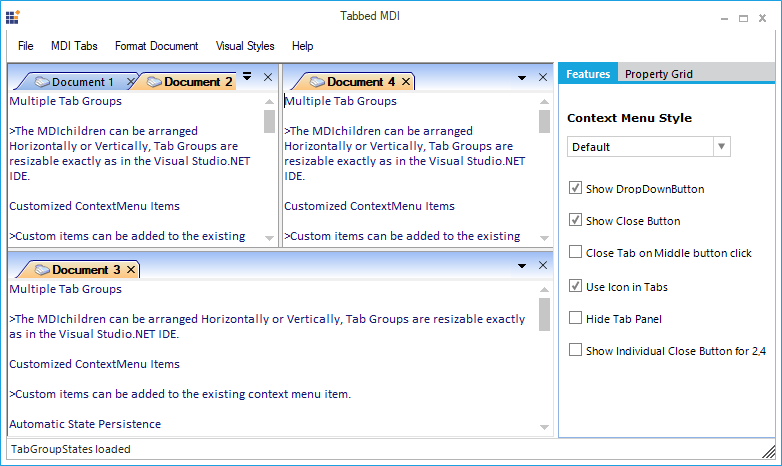This screenshot has width=782, height=466.
Task: Click scrollbar thumb in Document 3 pane
Action: point(545,314)
